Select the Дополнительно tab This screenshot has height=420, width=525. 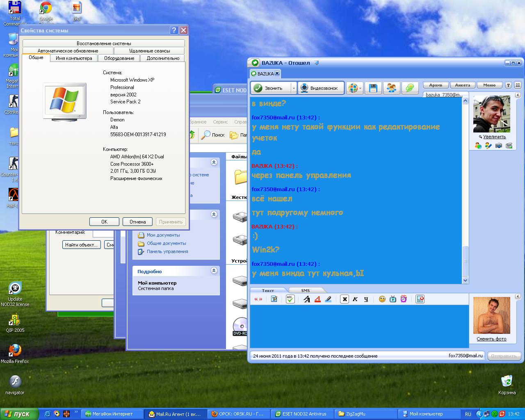click(163, 58)
